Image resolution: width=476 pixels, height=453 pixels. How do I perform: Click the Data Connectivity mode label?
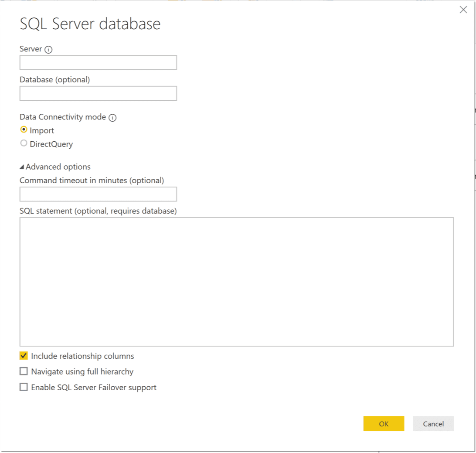point(63,117)
